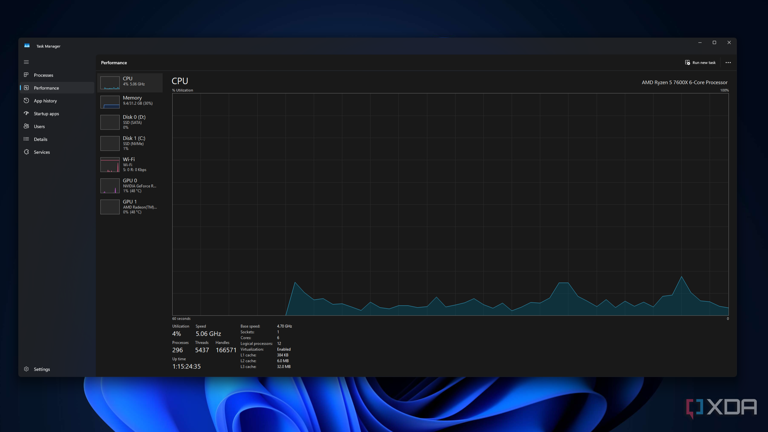Click the Users people icon
Image resolution: width=768 pixels, height=432 pixels.
tap(26, 126)
